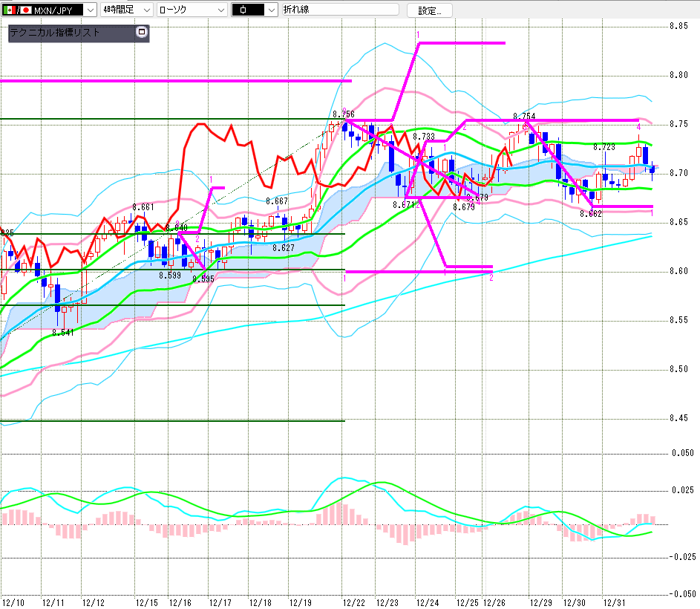This screenshot has height=609, width=700.
Task: Select the 8.756 high price label
Action: 343,114
